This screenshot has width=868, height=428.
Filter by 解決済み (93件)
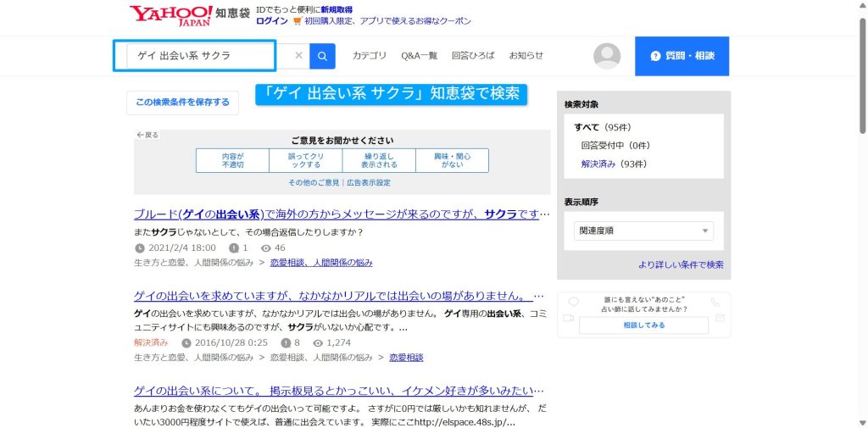point(614,164)
